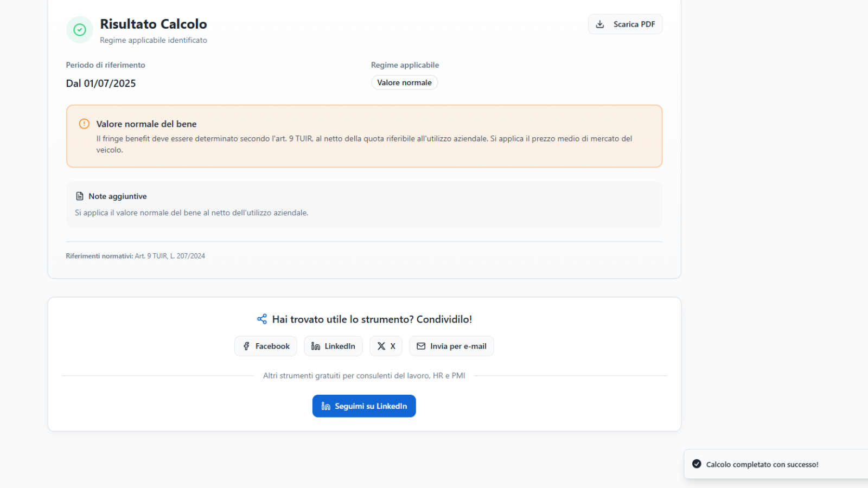Click the toast notification checkmark icon
The height and width of the screenshot is (488, 868).
697,464
